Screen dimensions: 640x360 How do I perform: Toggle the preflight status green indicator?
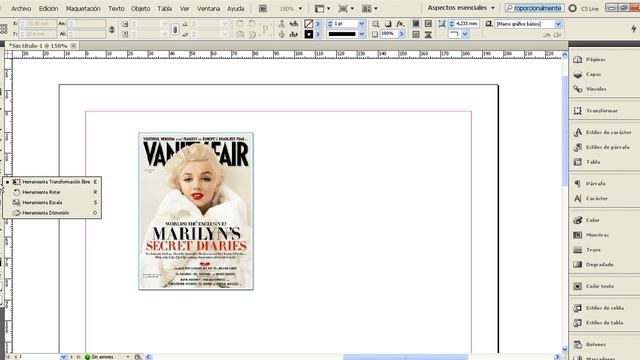[87, 357]
